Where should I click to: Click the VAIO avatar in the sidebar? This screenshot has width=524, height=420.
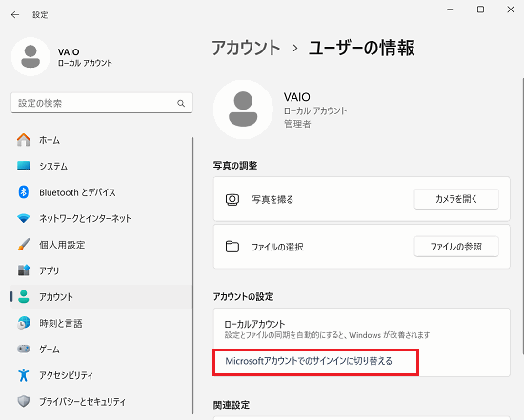pos(30,57)
